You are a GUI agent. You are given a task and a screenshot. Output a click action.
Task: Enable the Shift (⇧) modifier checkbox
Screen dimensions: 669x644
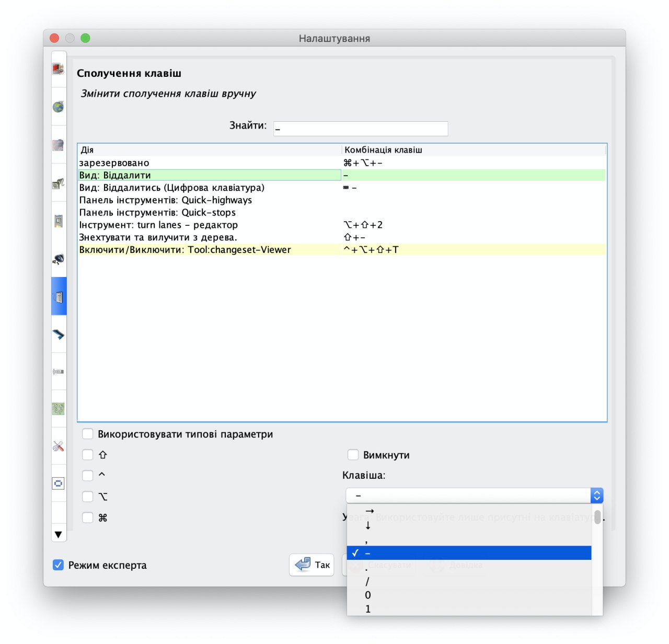[x=88, y=455]
